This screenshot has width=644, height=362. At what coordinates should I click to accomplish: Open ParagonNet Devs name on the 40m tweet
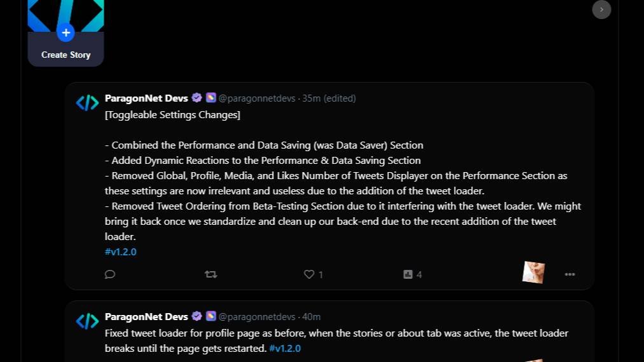(146, 316)
